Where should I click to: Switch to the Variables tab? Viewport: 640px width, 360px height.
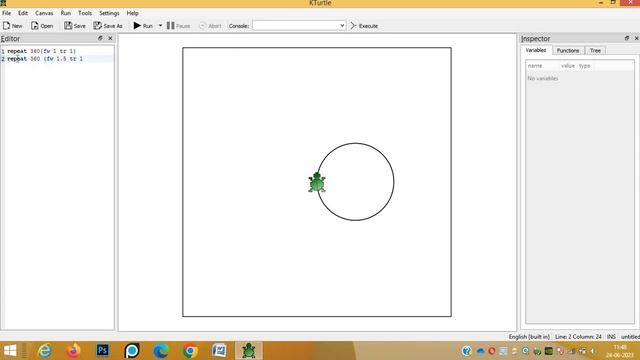(536, 50)
